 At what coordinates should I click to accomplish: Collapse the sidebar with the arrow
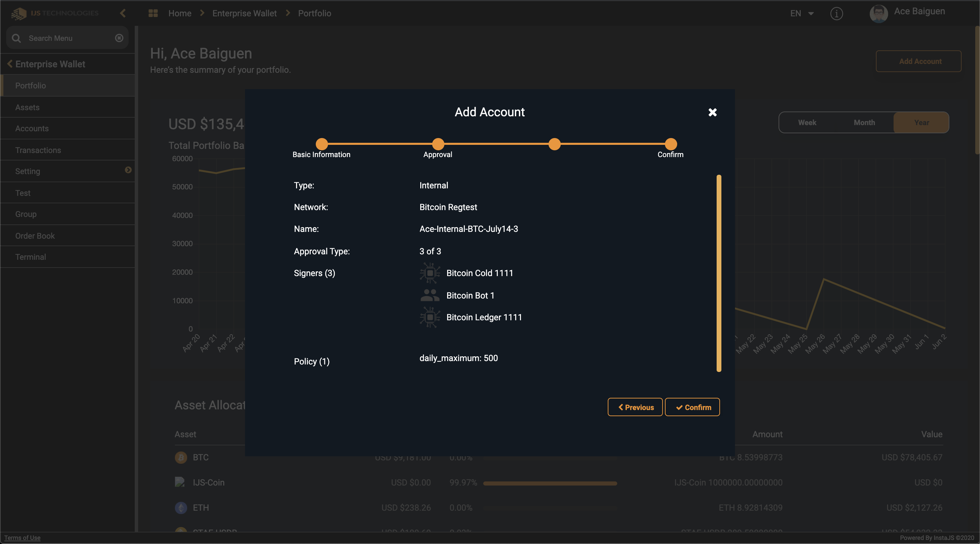pyautogui.click(x=122, y=13)
